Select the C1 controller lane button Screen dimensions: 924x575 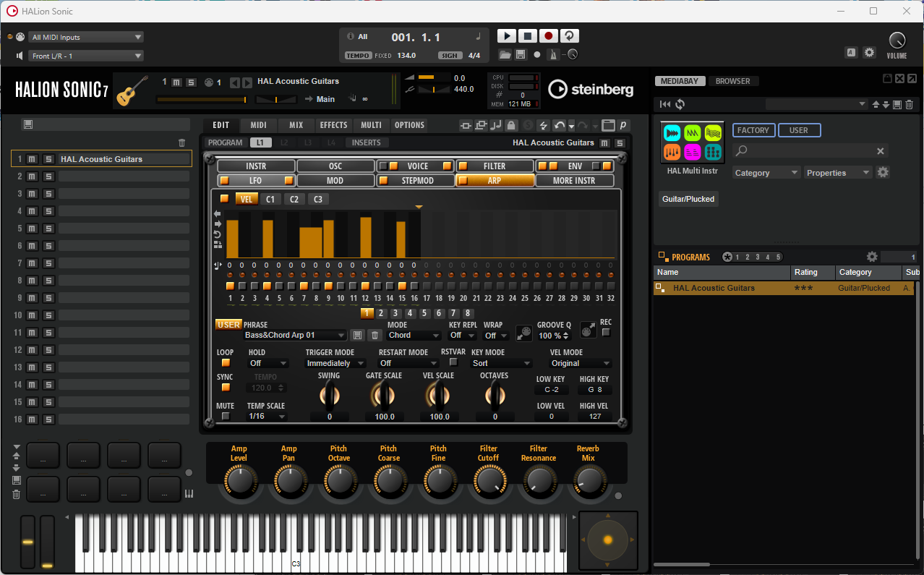coord(270,199)
